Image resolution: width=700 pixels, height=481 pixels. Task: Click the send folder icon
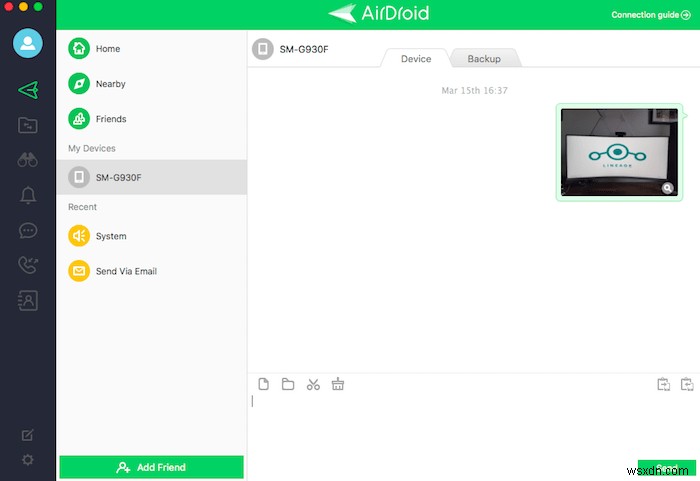coord(288,384)
